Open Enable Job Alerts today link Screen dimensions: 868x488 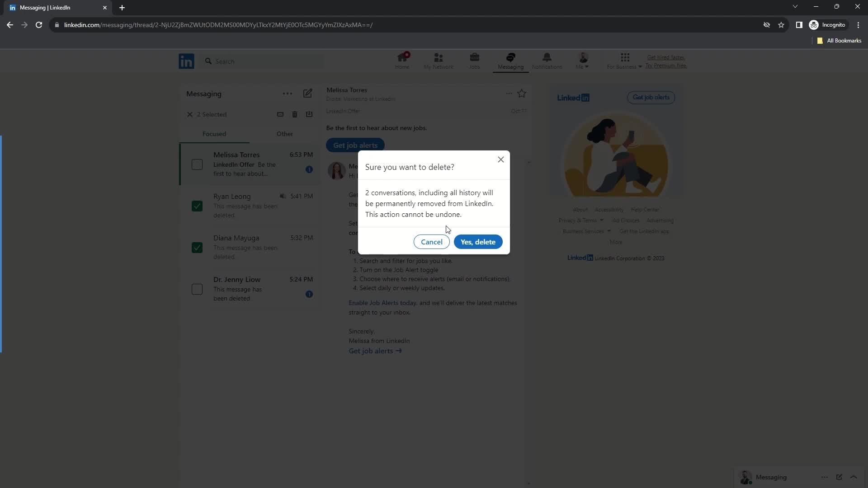coord(382,303)
